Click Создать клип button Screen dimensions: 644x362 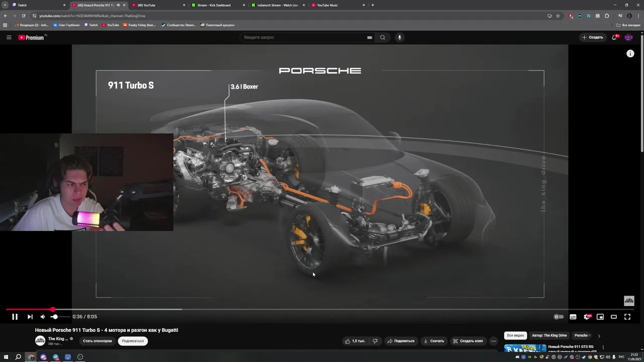coord(468,341)
